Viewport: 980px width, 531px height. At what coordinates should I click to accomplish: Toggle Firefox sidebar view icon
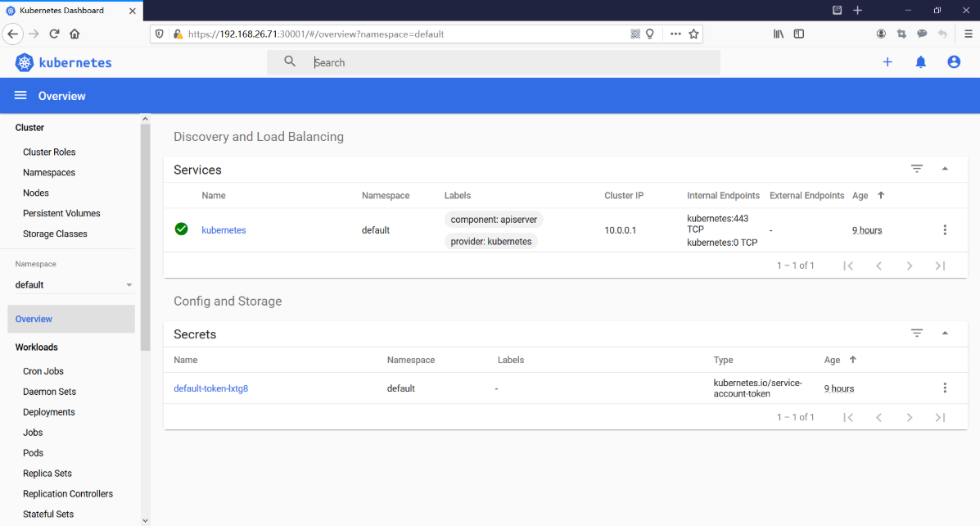[x=799, y=34]
